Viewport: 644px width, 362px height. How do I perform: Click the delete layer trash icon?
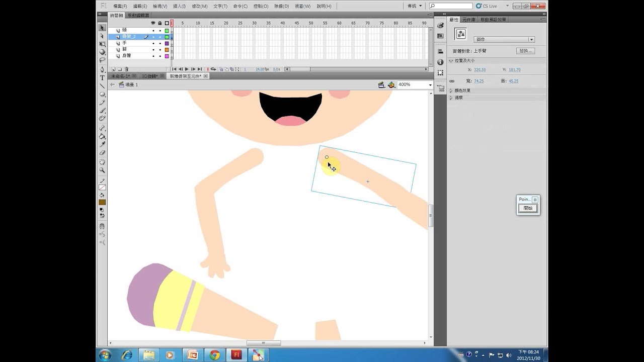[x=126, y=69]
